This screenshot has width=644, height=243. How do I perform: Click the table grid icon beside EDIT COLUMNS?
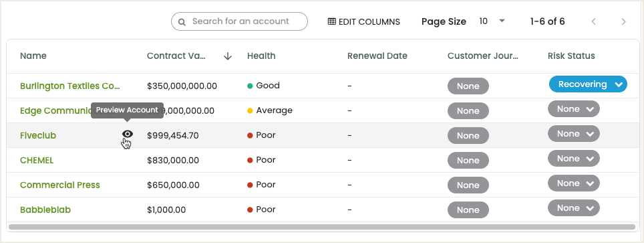332,21
